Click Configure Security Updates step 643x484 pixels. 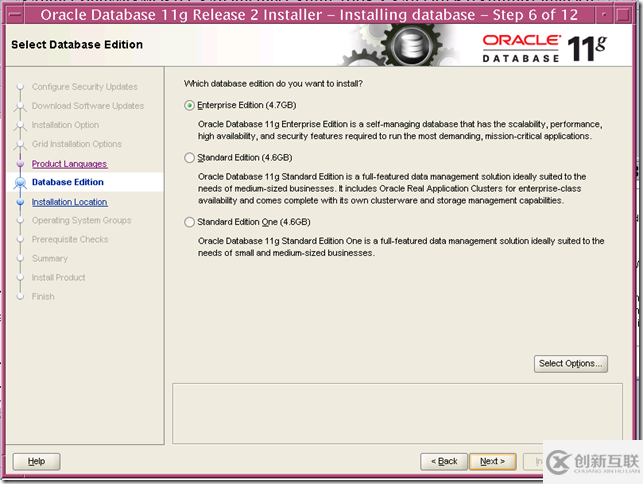[84, 87]
